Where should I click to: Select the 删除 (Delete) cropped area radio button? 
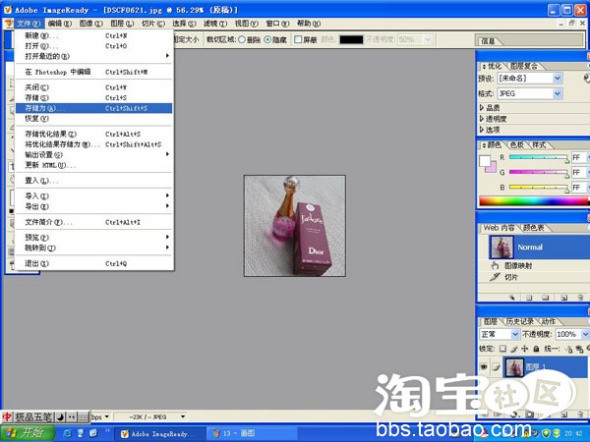[x=242, y=39]
